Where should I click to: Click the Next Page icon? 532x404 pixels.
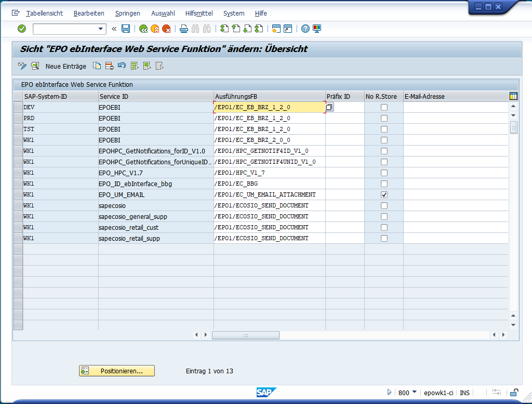(x=247, y=29)
